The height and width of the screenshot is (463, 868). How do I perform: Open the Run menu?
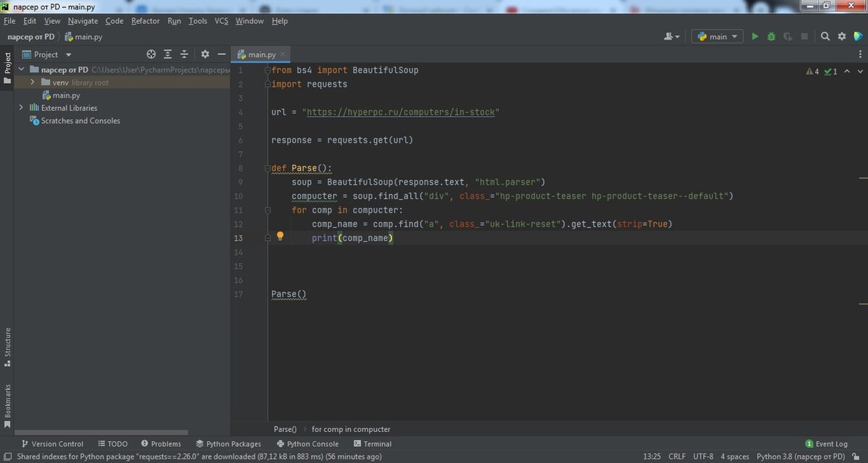click(x=174, y=21)
